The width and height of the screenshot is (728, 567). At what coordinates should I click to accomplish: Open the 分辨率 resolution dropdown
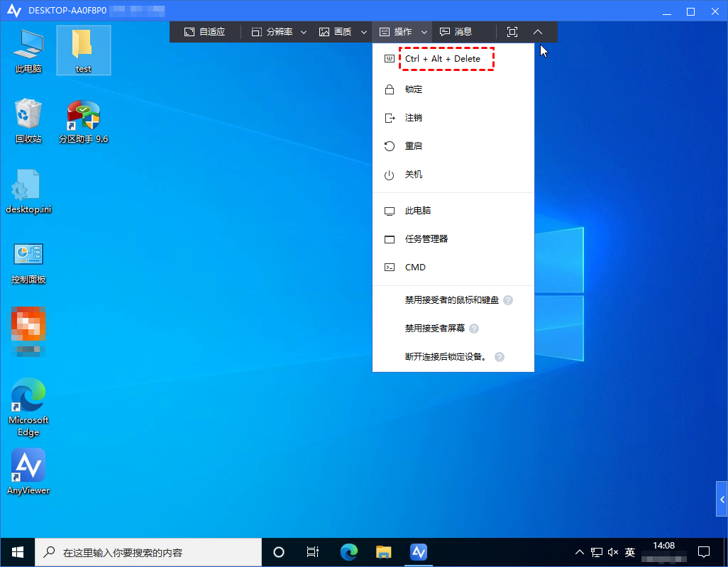pyautogui.click(x=279, y=32)
